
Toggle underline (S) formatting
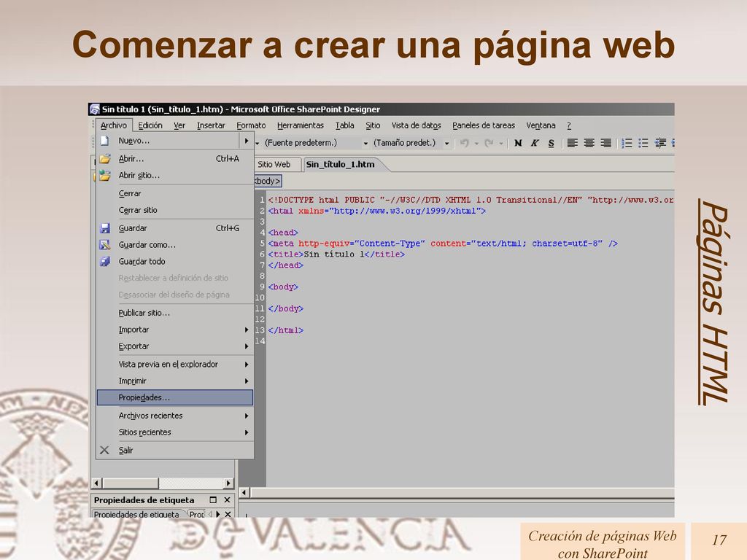point(551,144)
